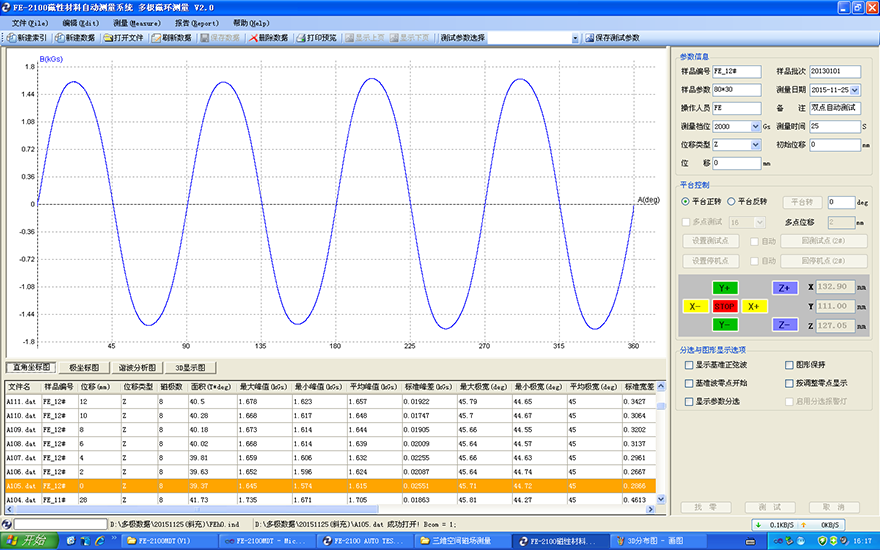Open 编辑(Edit) menu
Screen dimensions: 880x550
81,23
